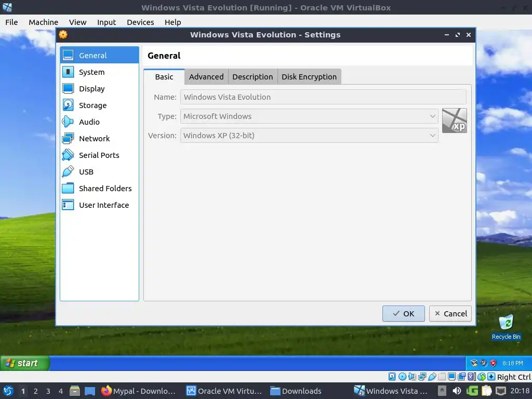Open the User Interface settings category
The height and width of the screenshot is (399, 532).
coord(99,205)
